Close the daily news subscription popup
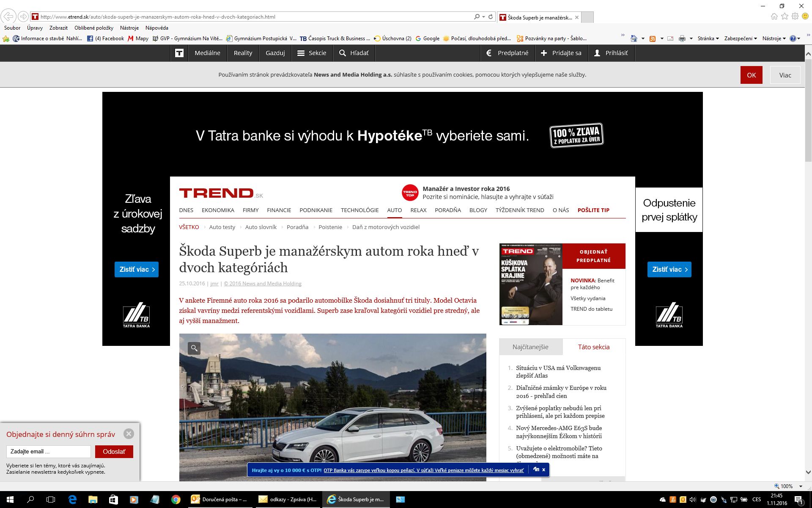Screen dimensions: 812x508 (129, 434)
